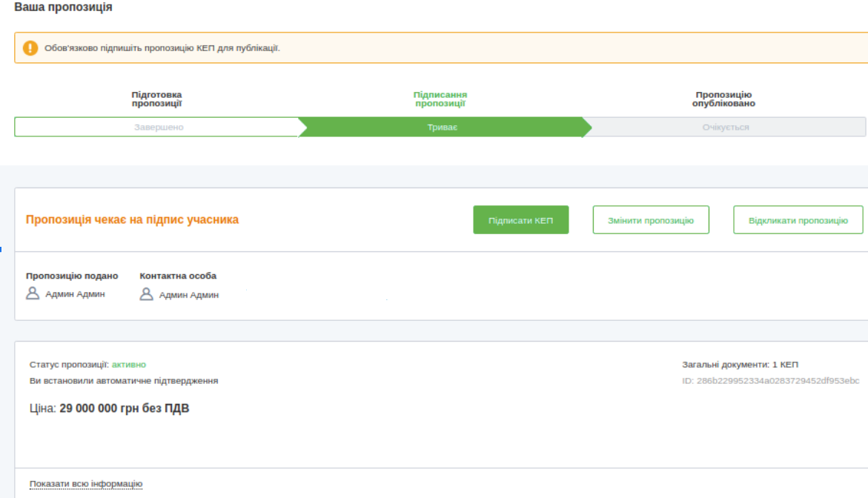The image size is (868, 498).
Task: Click the Відкликати пропозицію button
Action: (798, 220)
